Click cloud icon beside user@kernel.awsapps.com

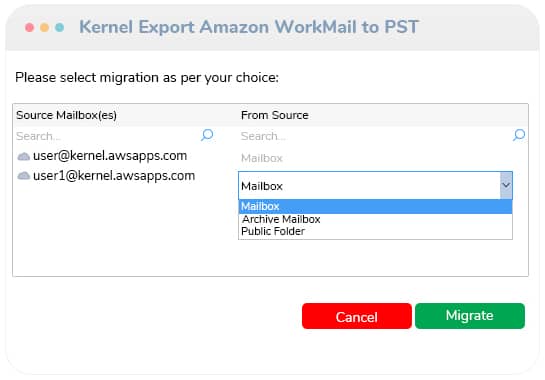pos(24,156)
